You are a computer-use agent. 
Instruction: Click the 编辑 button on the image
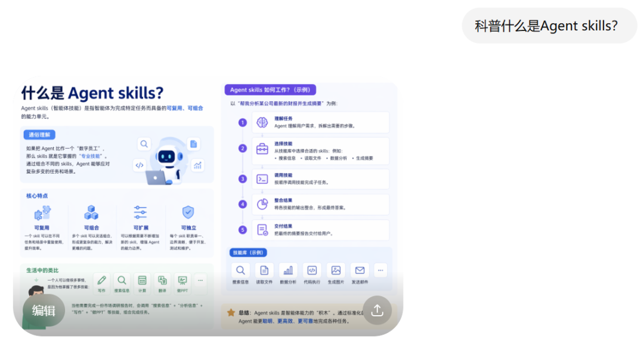[44, 310]
